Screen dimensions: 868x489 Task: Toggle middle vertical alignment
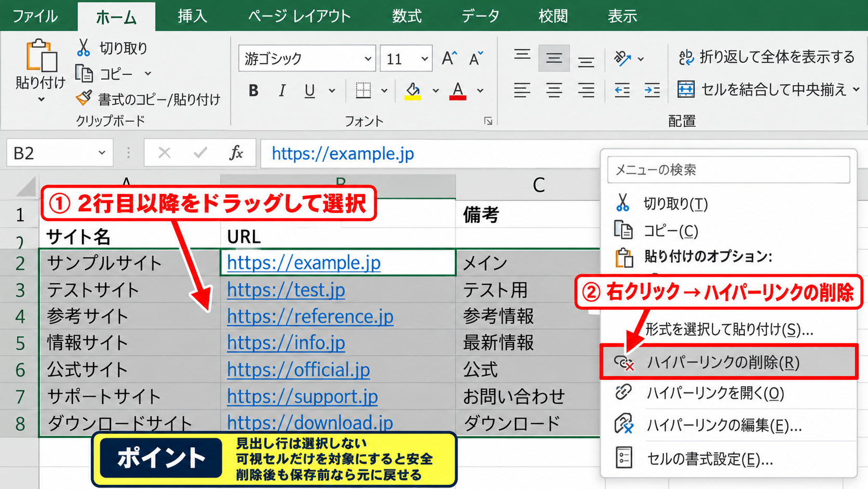(554, 58)
